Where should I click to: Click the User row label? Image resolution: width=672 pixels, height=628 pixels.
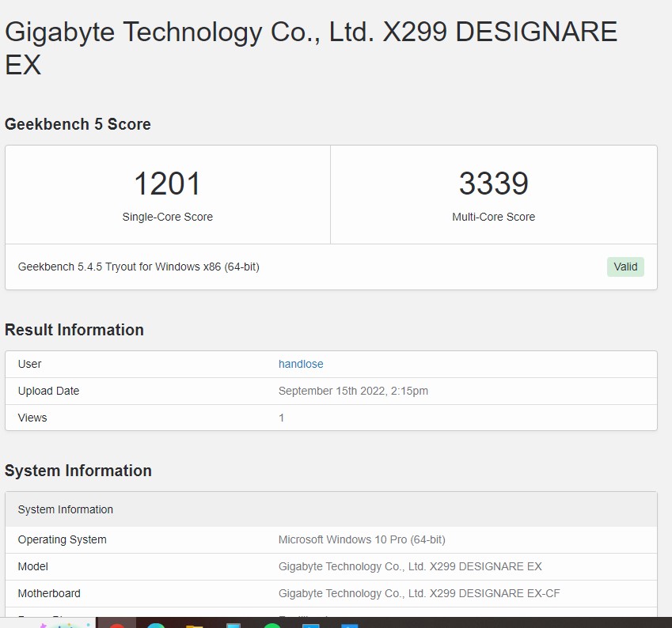pos(29,364)
